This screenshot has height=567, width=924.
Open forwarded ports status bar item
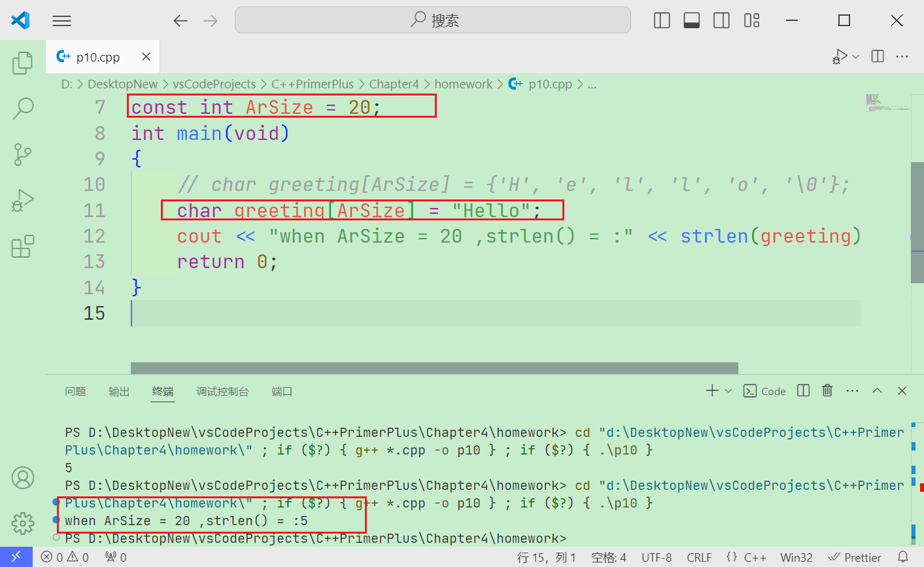(x=116, y=557)
